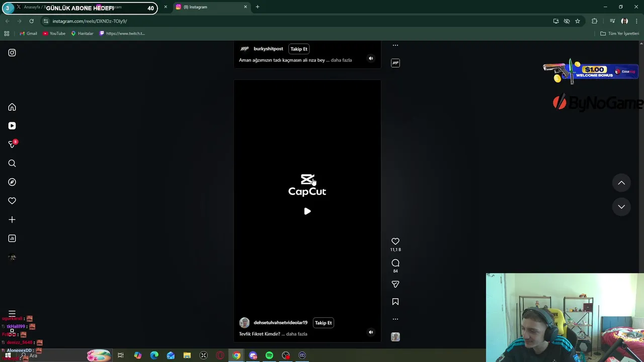Open Spotify from the taskbar
The width and height of the screenshot is (644, 362).
point(269,355)
